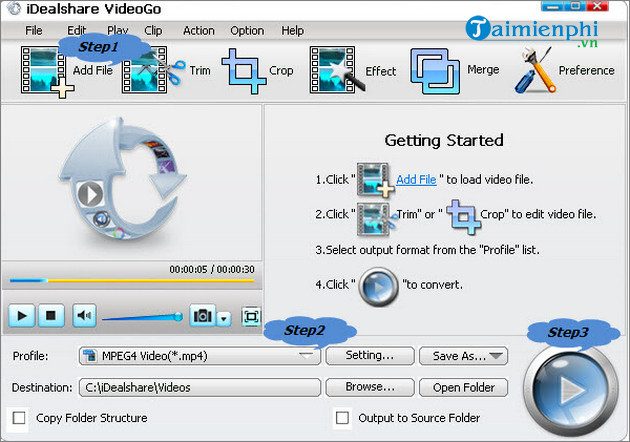The image size is (630, 442).
Task: Click the Merge icon
Action: [x=435, y=71]
